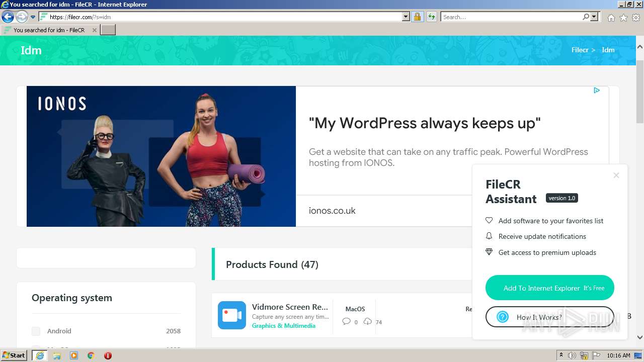
Task: Open the Windows Start menu
Action: click(x=14, y=355)
